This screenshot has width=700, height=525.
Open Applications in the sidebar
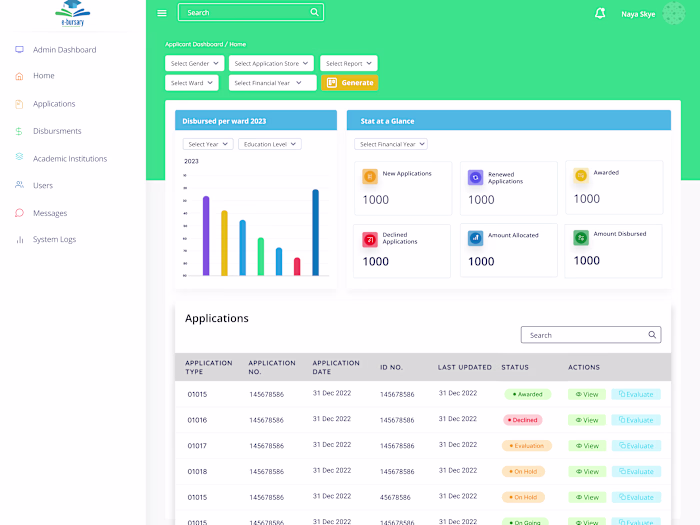54,104
